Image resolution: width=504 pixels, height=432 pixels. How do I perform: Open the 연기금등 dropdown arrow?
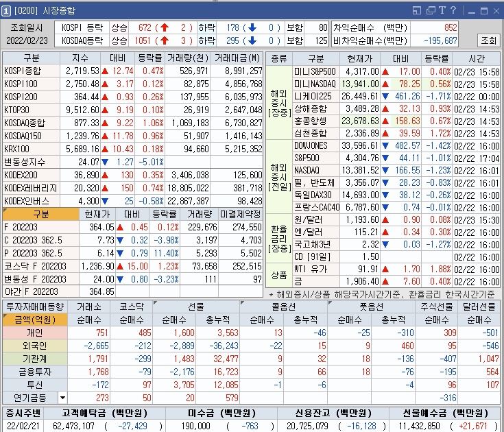(62, 398)
